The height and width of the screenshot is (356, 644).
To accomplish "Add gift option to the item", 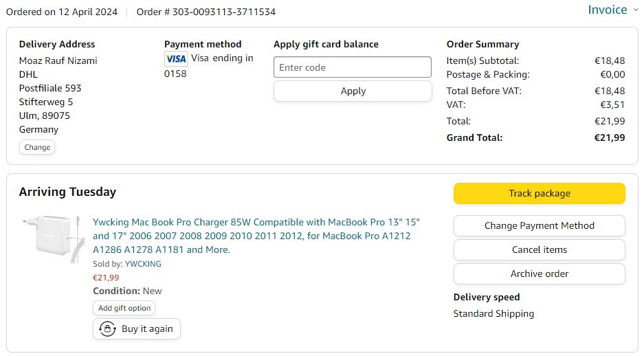I will 124,308.
